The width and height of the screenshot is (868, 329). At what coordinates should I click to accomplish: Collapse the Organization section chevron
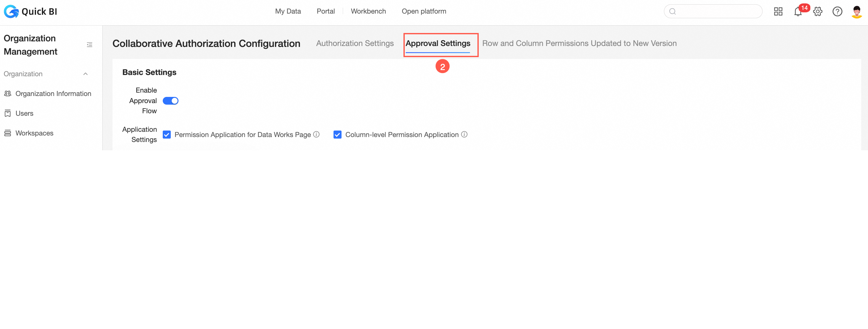click(x=86, y=74)
